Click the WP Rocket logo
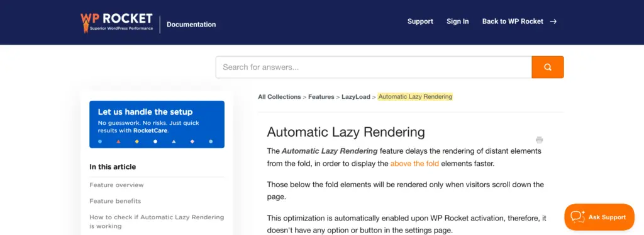This screenshot has height=235, width=644. (116, 23)
